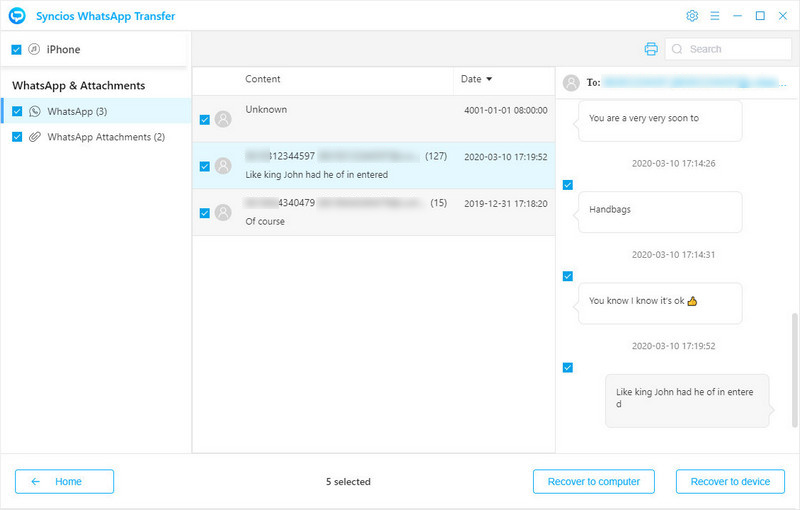
Task: Click the sent 'Like king John' bubble
Action: 689,400
